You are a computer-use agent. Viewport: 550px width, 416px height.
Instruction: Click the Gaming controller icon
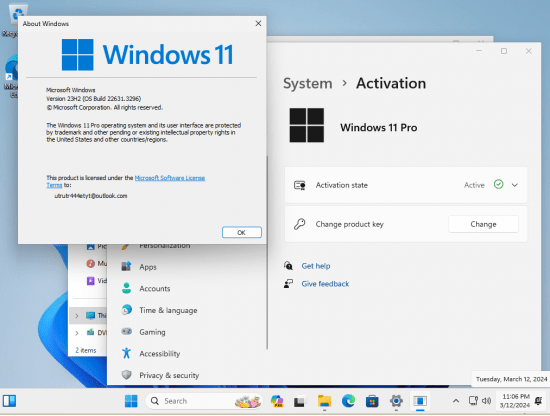click(126, 331)
